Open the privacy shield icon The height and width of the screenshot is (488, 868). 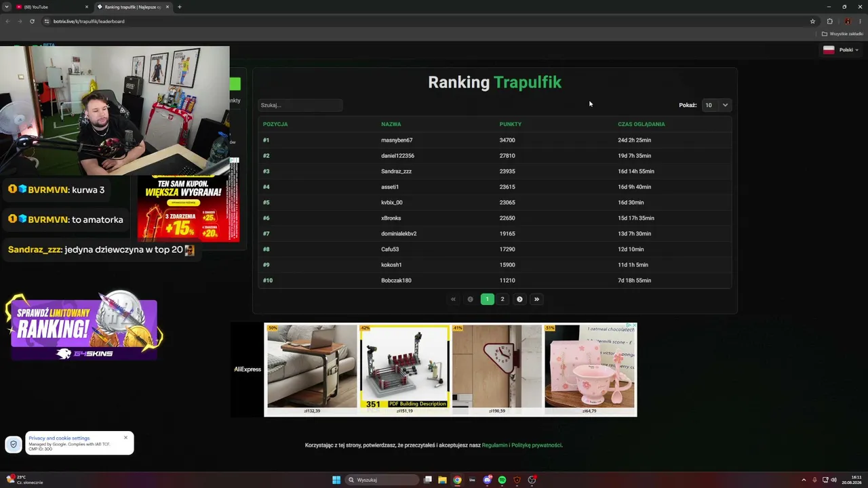point(13,445)
